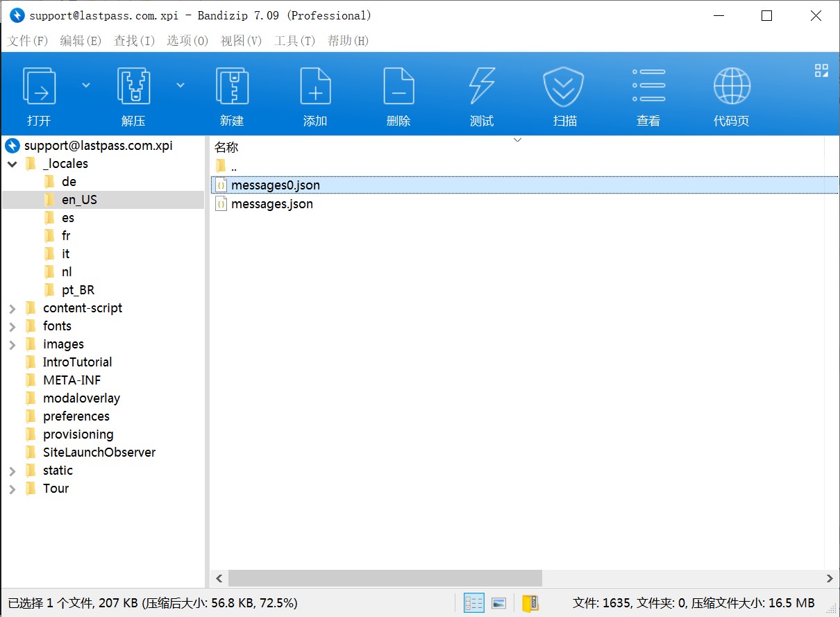
Task: Open the dropdown arrow next to 打开
Action: click(86, 85)
